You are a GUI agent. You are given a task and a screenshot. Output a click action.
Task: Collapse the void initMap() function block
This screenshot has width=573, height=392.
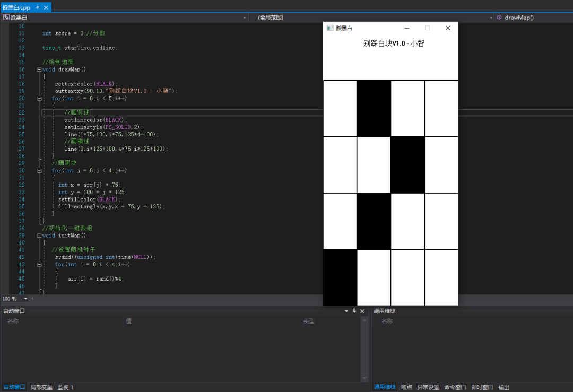click(x=39, y=236)
